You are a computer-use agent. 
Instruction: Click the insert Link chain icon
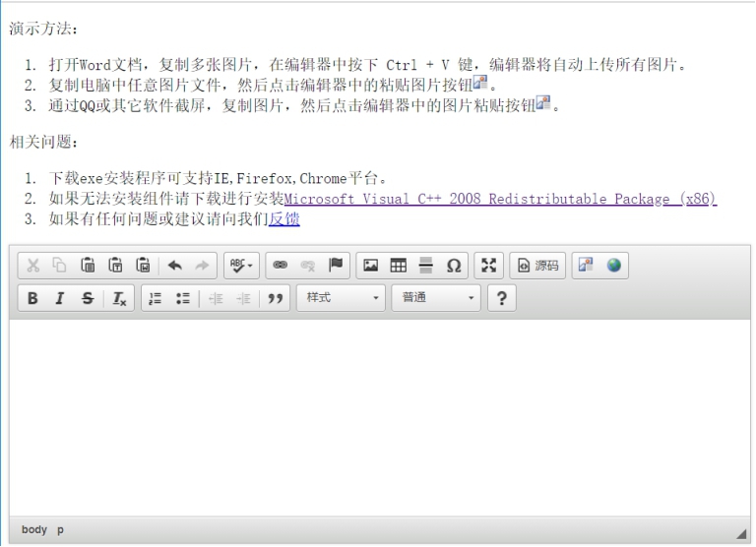[x=281, y=265]
